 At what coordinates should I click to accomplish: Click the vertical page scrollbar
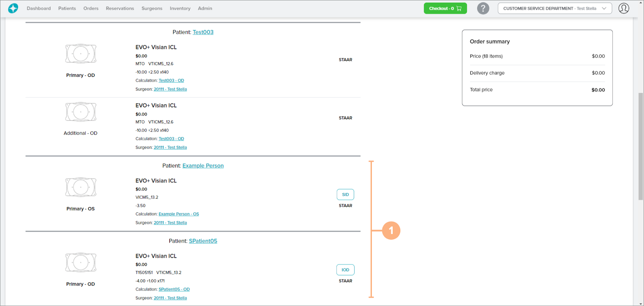tap(640, 147)
